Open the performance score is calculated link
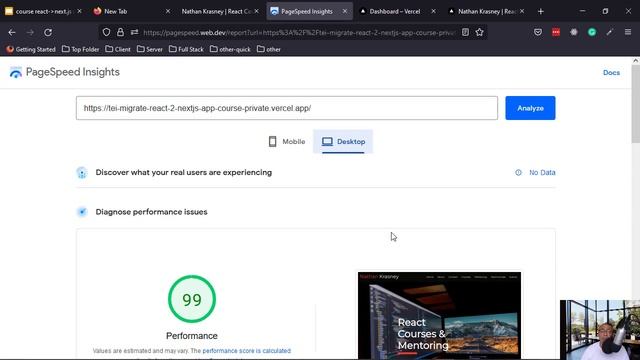The height and width of the screenshot is (360, 640). point(247,351)
